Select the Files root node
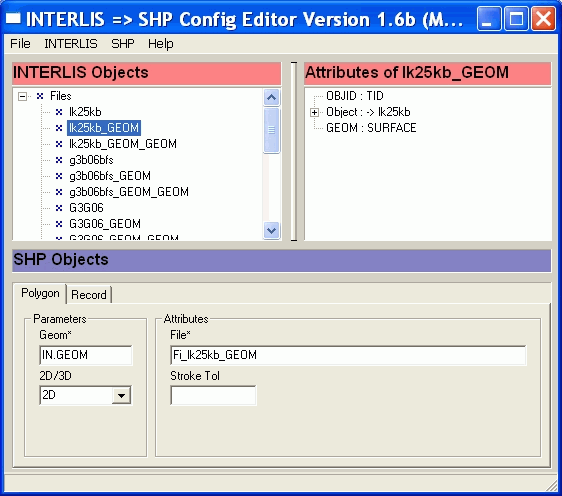 coord(61,96)
